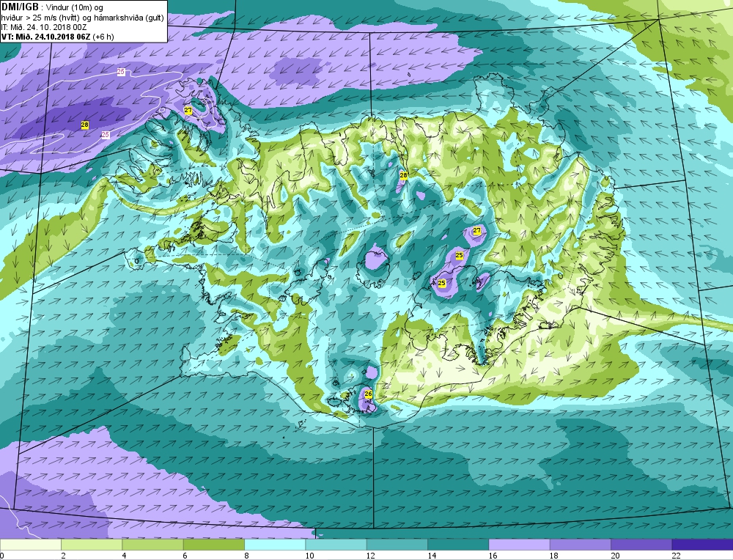Click the legend scale value 16
Viewport: 733px width, 560px height.
(x=493, y=556)
